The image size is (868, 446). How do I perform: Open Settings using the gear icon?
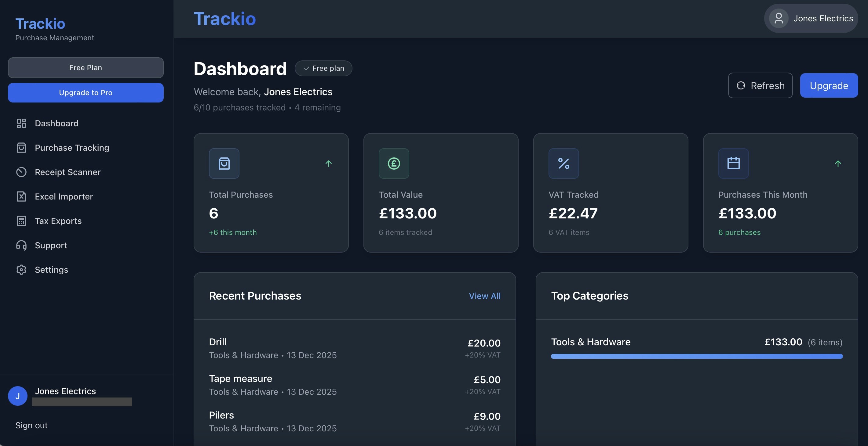[x=21, y=270]
